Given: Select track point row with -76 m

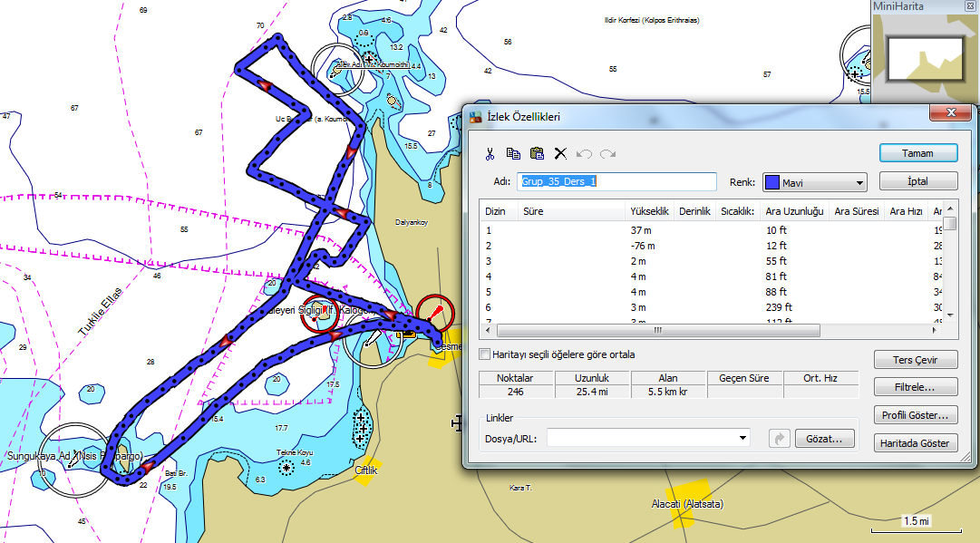Looking at the screenshot, I should tap(712, 247).
